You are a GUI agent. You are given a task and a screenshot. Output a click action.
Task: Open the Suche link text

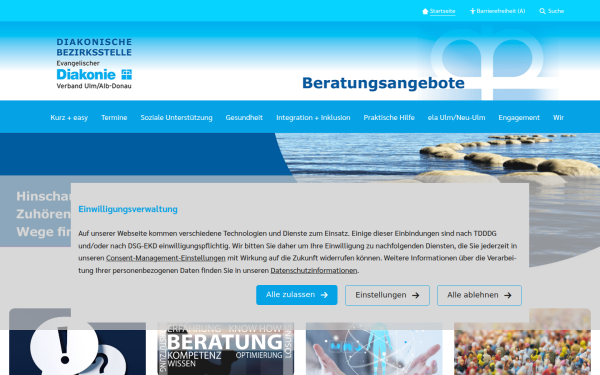(x=556, y=11)
